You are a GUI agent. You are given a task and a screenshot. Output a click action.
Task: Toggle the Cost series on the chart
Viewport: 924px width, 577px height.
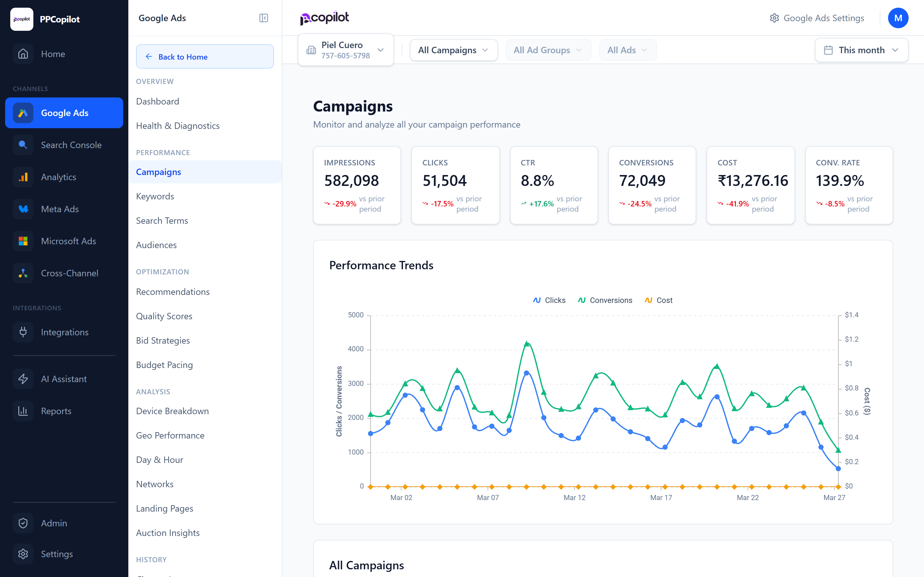click(x=658, y=300)
